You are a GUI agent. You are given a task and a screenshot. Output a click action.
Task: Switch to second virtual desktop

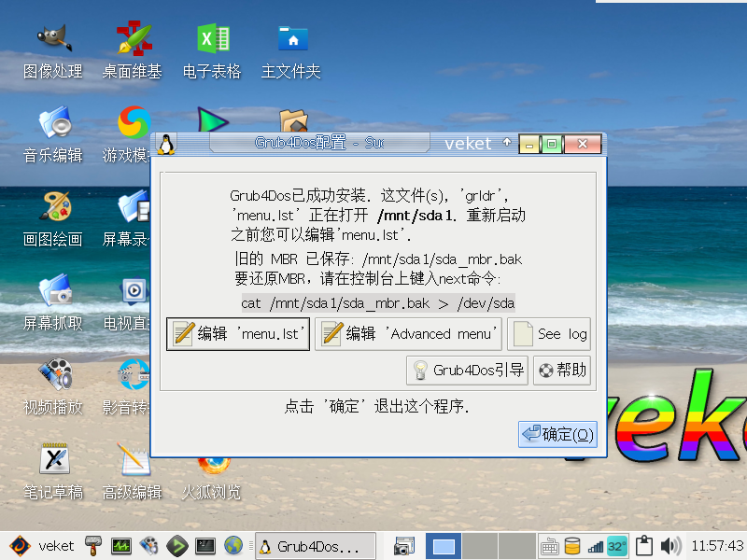pos(480,546)
